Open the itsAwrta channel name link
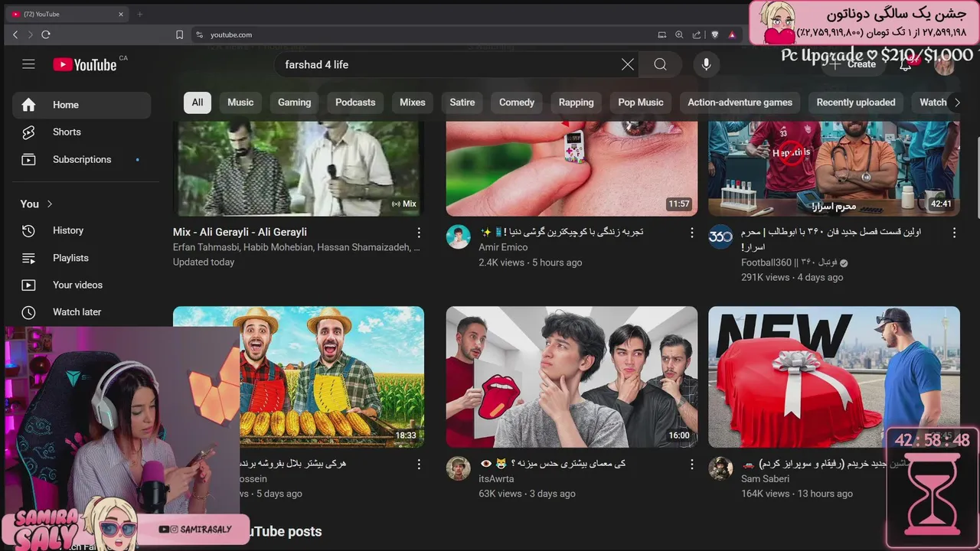The width and height of the screenshot is (980, 551). [x=496, y=479]
